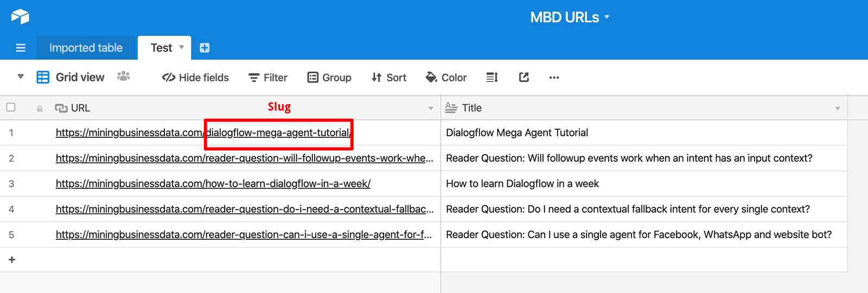Open the more options ellipsis menu
This screenshot has height=293, width=868.
coord(554,78)
